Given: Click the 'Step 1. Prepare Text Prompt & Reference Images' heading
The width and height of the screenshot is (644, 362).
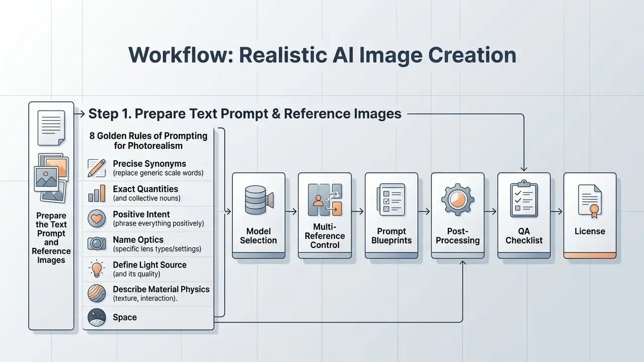Looking at the screenshot, I should (245, 114).
